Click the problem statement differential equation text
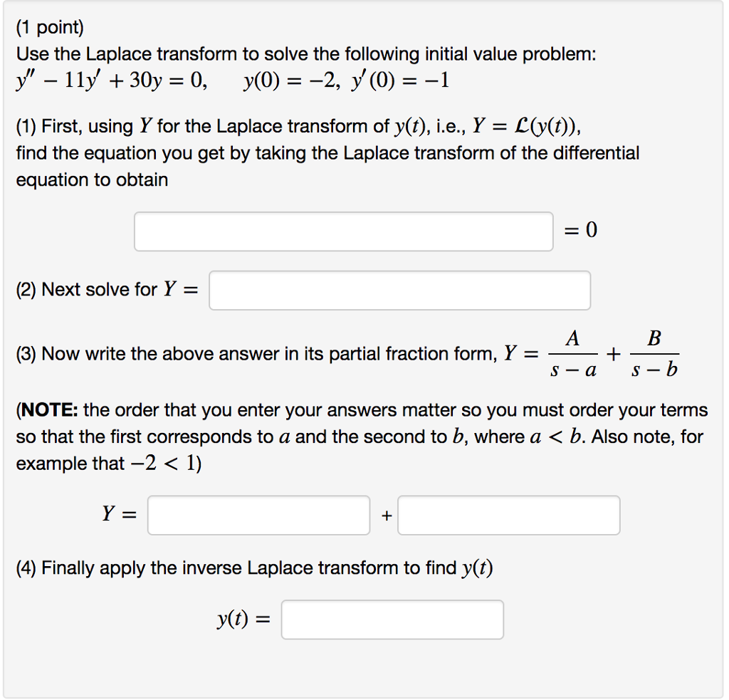The width and height of the screenshot is (729, 700). point(142,80)
